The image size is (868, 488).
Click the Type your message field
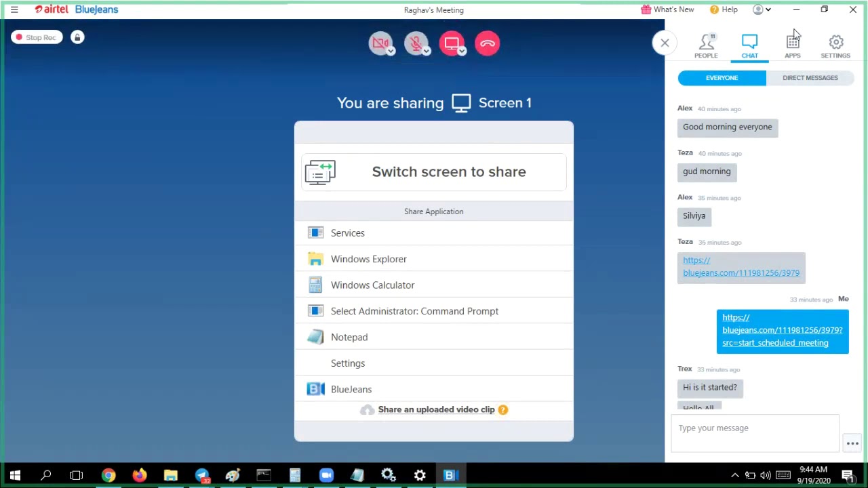755,432
